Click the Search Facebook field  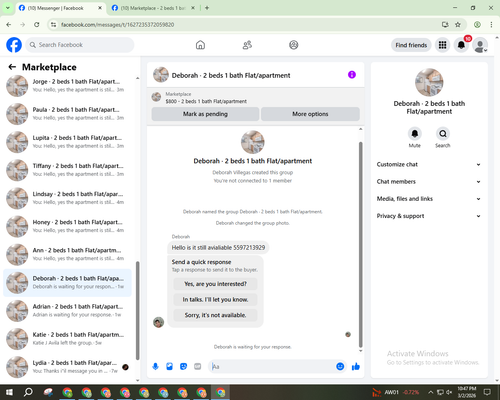click(x=80, y=45)
